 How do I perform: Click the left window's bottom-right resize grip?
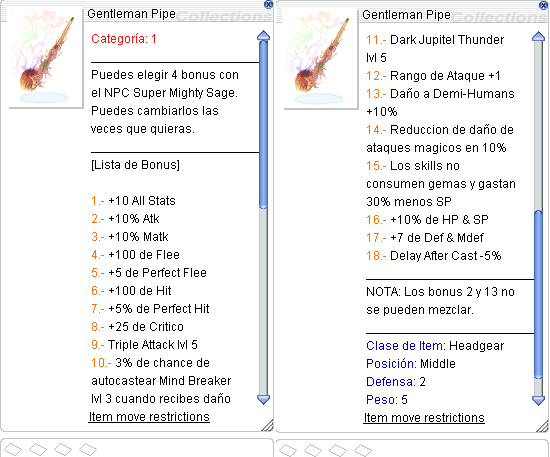pyautogui.click(x=267, y=425)
